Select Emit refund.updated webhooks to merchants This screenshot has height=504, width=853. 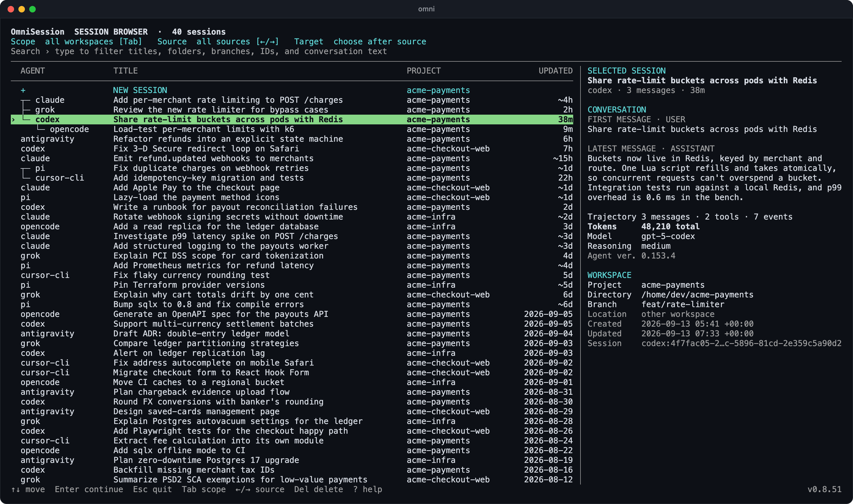pyautogui.click(x=292, y=159)
